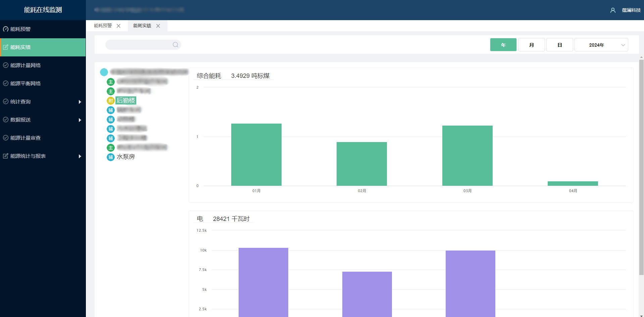Image resolution: width=644 pixels, height=317 pixels.
Task: Click the user profile icon
Action: [x=613, y=10]
